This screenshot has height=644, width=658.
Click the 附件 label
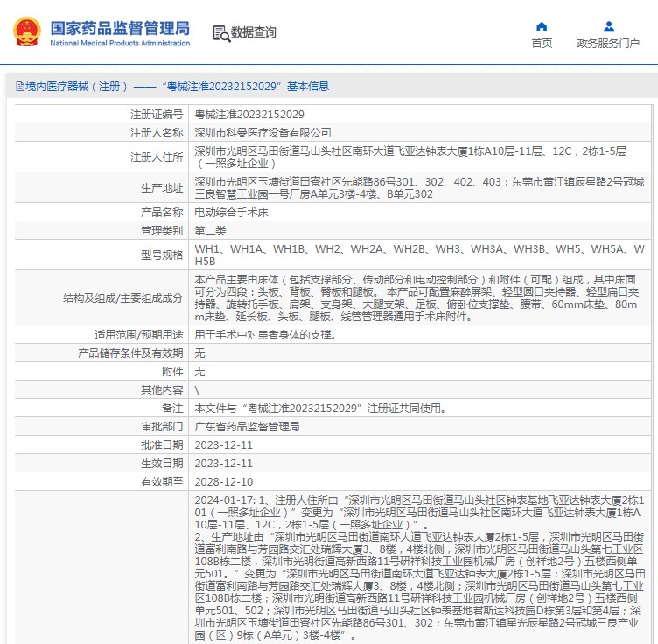click(x=172, y=372)
